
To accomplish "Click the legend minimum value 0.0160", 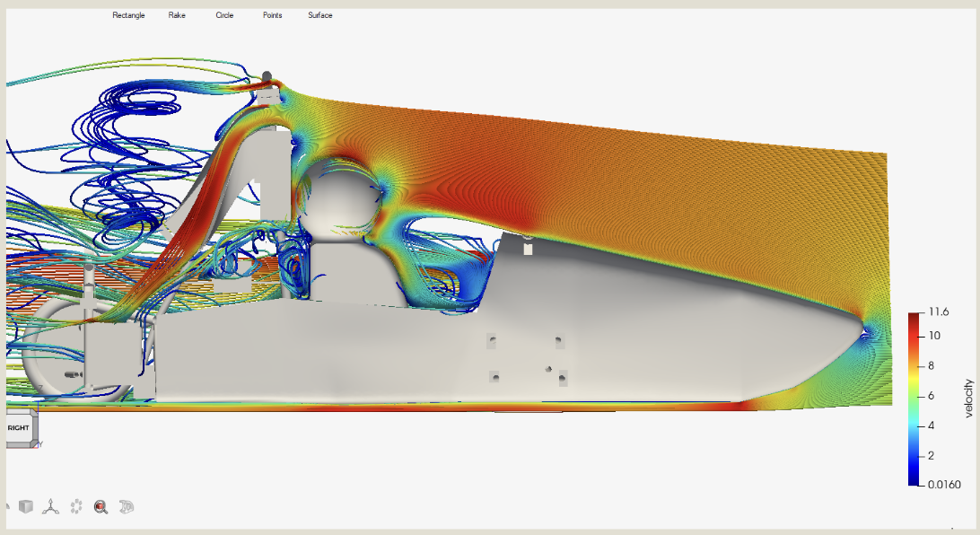I will pyautogui.click(x=944, y=485).
